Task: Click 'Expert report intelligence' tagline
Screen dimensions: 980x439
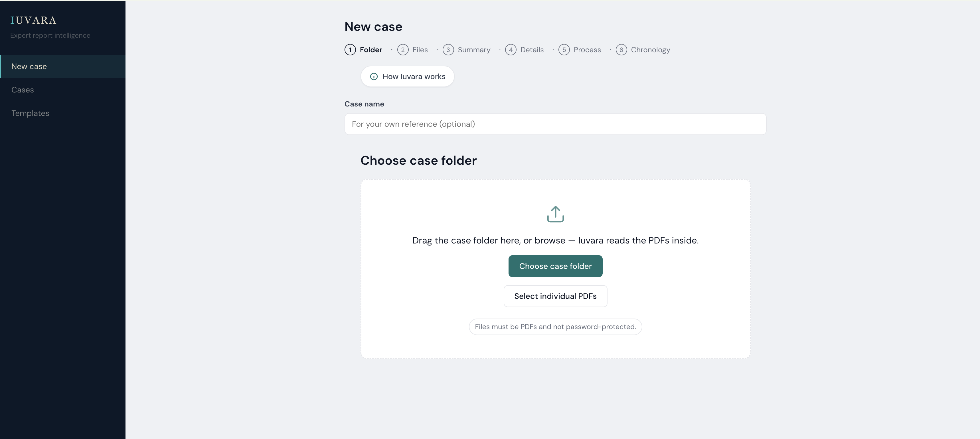Action: pyautogui.click(x=50, y=35)
